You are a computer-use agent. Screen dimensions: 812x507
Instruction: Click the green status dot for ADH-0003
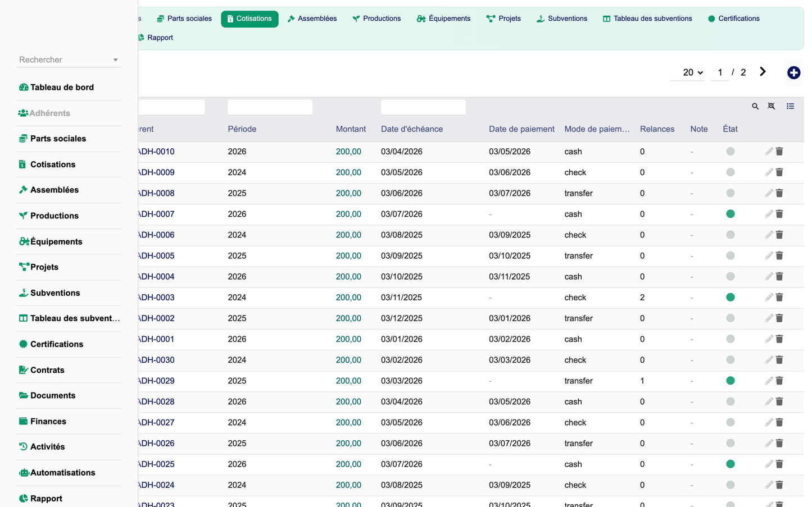tap(731, 298)
